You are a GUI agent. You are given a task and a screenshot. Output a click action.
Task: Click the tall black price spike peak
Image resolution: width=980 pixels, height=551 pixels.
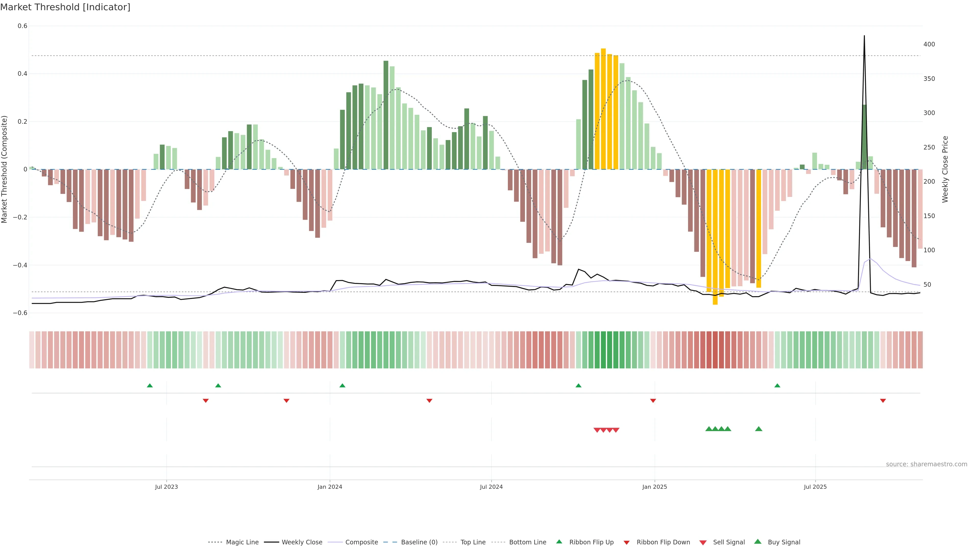pos(864,36)
